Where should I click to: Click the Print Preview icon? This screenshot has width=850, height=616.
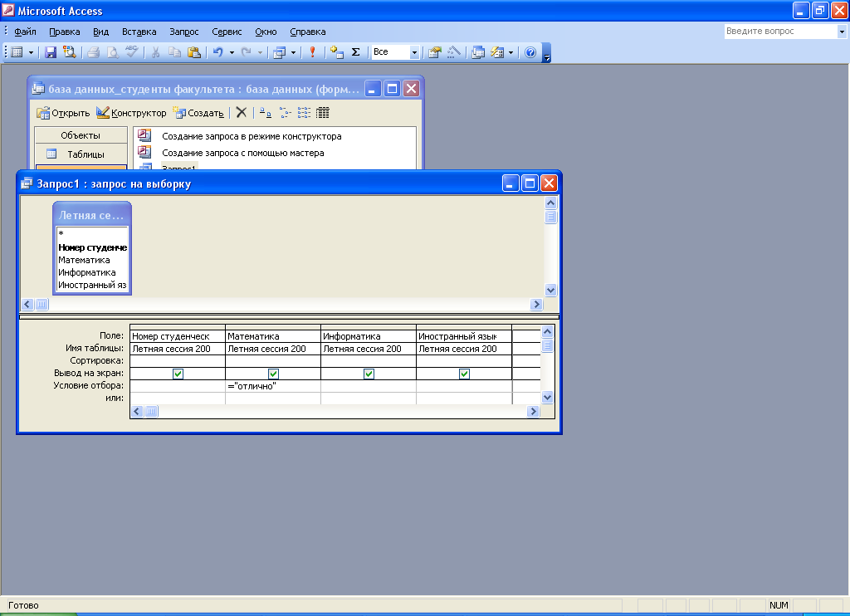click(x=112, y=52)
